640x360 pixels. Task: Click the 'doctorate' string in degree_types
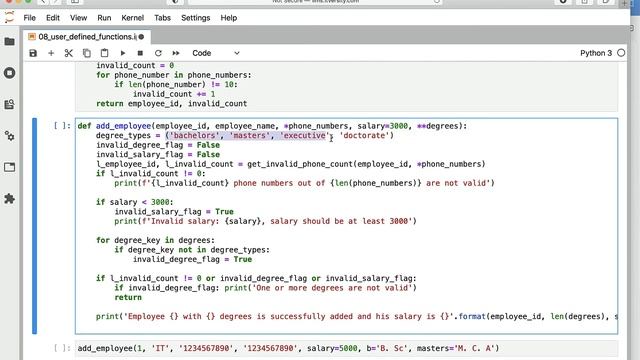[364, 136]
